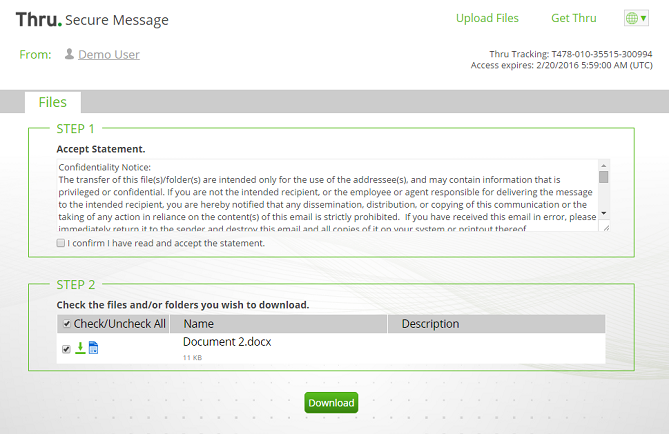Screen dimensions: 669x434
Task: Click the Demo User person icon
Action: 69,54
